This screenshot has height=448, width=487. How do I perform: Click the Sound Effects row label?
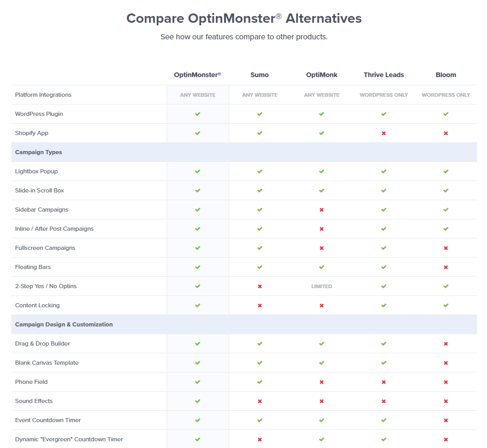point(34,401)
